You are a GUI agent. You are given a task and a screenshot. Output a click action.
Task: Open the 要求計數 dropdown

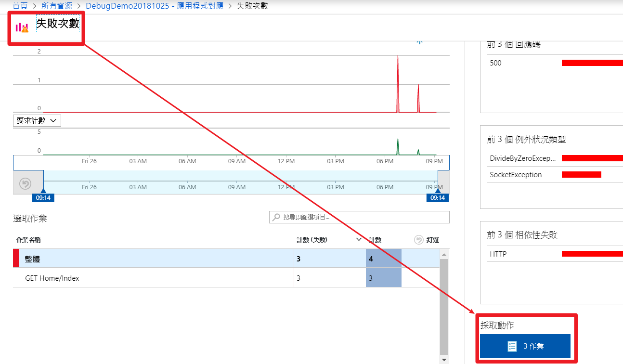[37, 120]
